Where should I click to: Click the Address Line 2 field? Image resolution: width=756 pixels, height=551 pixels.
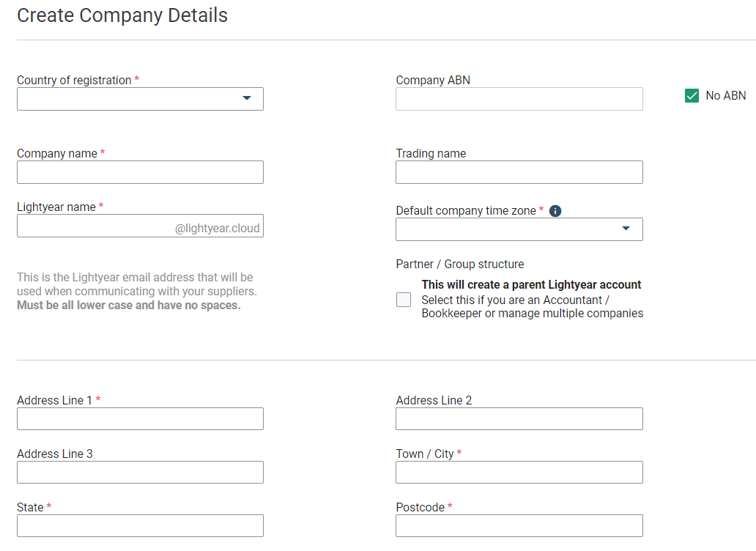tap(519, 418)
